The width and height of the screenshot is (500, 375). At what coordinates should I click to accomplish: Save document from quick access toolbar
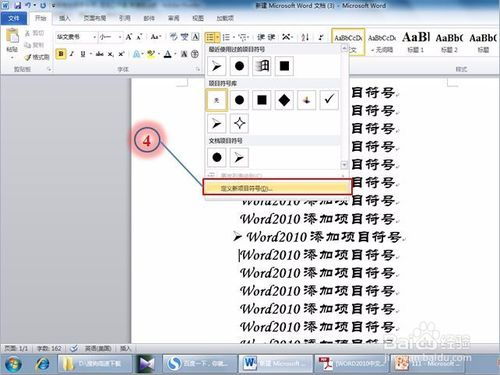click(x=18, y=5)
